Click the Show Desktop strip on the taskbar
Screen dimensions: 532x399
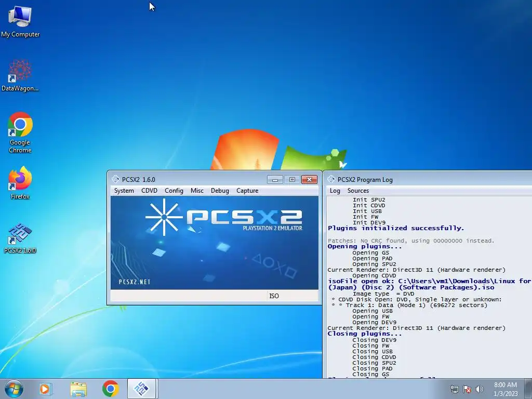528,389
